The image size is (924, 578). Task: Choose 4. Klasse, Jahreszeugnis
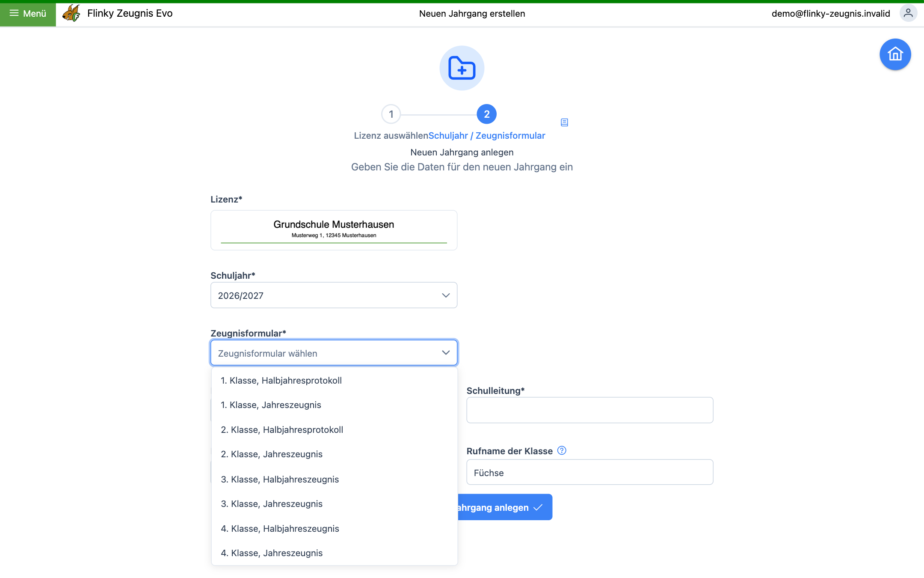(335, 553)
